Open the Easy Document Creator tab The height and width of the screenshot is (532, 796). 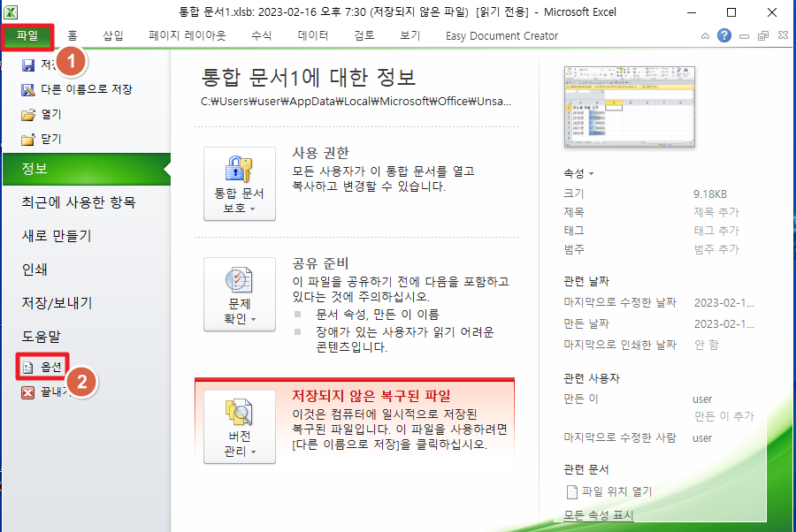pos(501,36)
